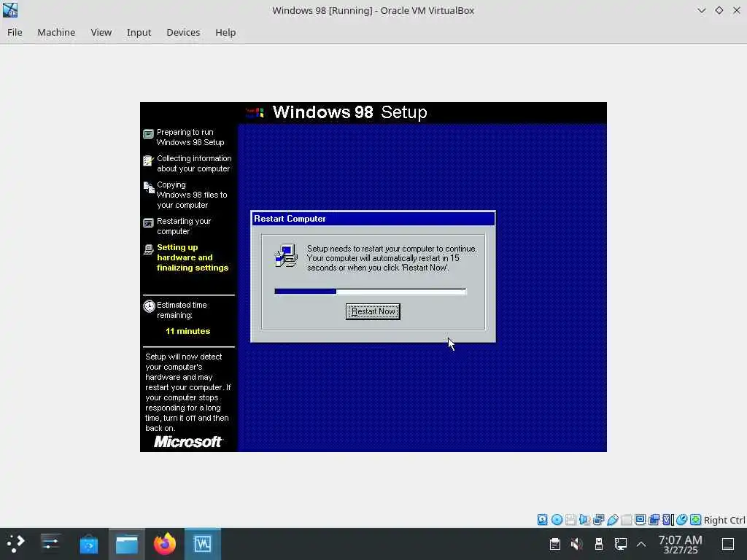Open the clipboard tray icon
This screenshot has width=747, height=560.
pyautogui.click(x=555, y=544)
